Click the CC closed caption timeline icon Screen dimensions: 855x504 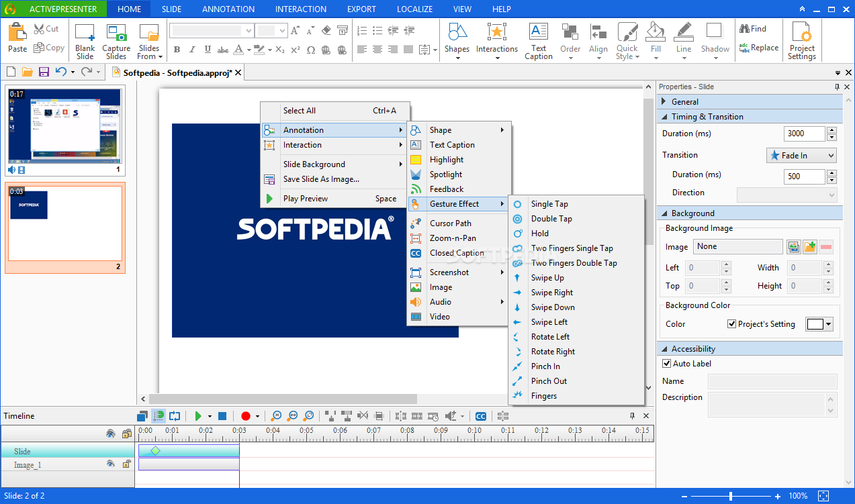click(x=480, y=416)
